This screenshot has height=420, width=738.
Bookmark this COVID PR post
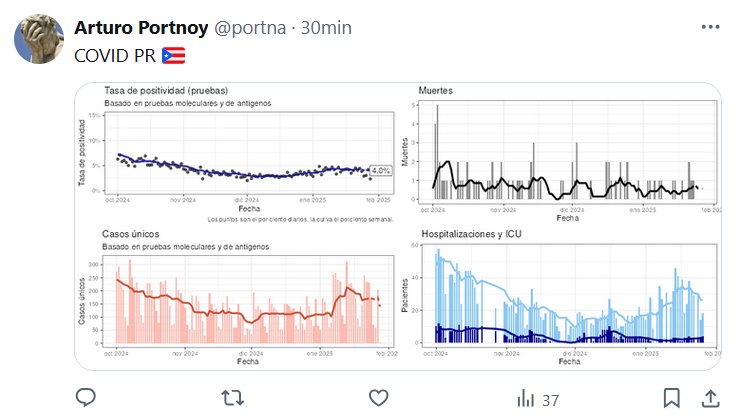(x=673, y=398)
